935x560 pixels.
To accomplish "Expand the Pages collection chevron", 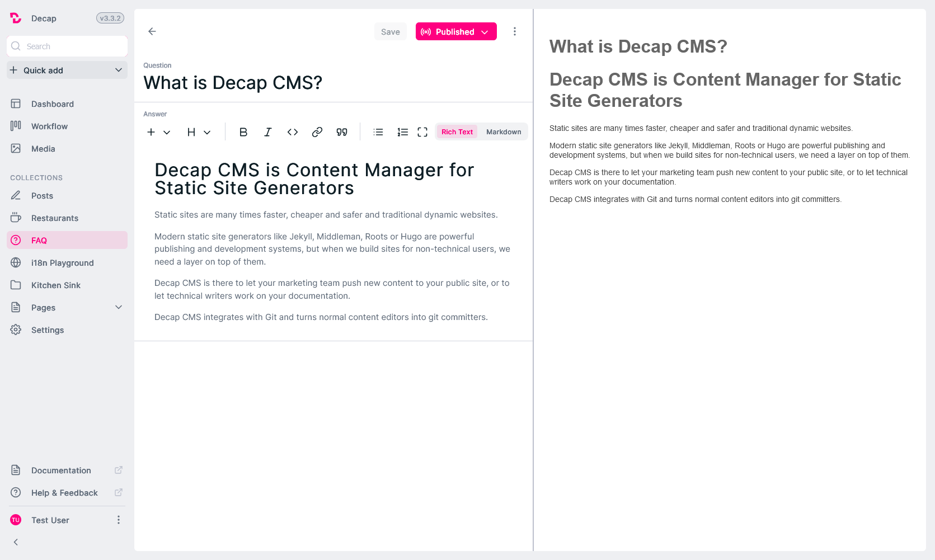I will [x=119, y=307].
